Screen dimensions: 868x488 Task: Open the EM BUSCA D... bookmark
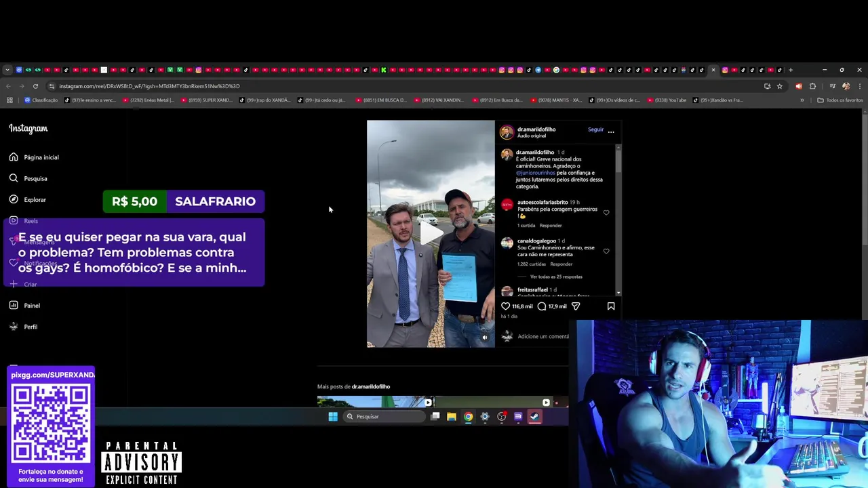[380, 100]
